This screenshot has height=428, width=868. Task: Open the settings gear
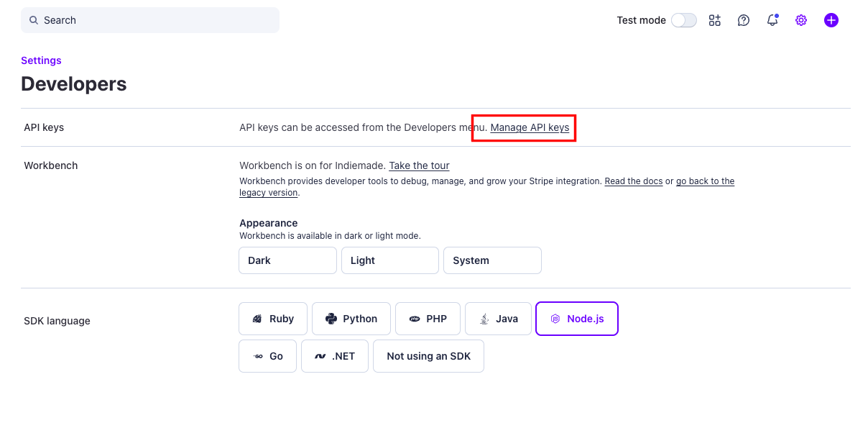[800, 20]
